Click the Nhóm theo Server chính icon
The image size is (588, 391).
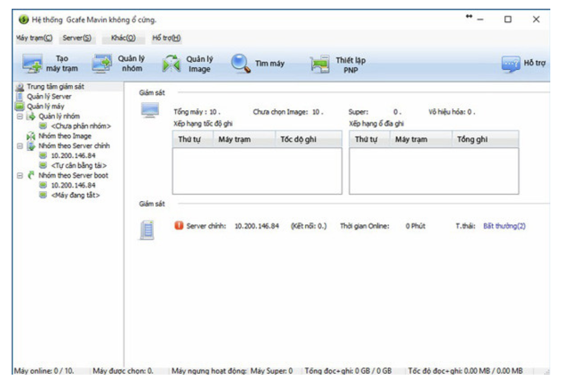31,146
